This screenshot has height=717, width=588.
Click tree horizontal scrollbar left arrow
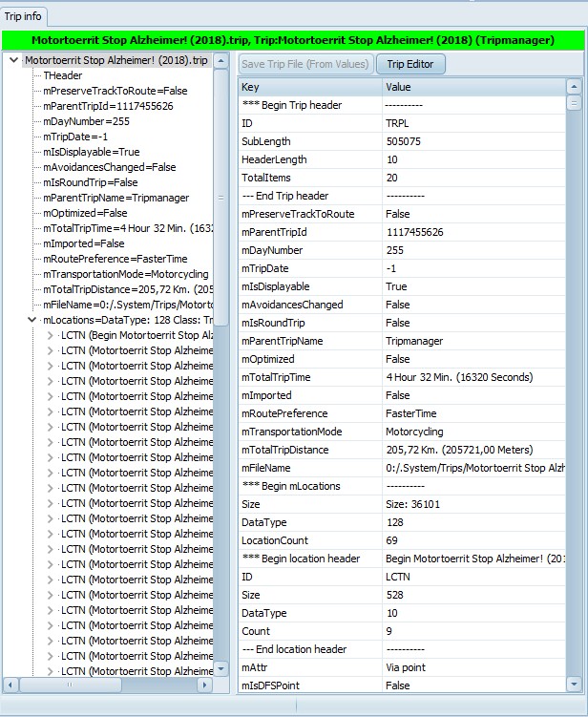10,685
